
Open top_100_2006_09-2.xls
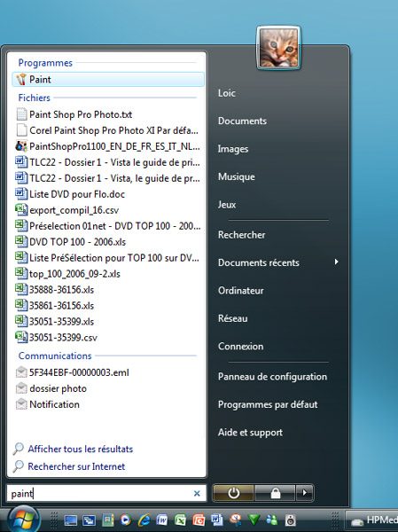[x=68, y=274]
